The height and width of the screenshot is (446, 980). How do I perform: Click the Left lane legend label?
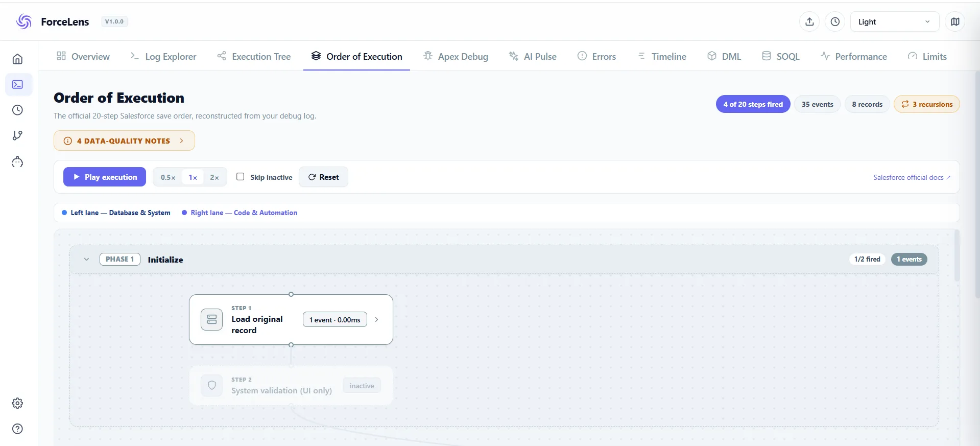pos(121,213)
